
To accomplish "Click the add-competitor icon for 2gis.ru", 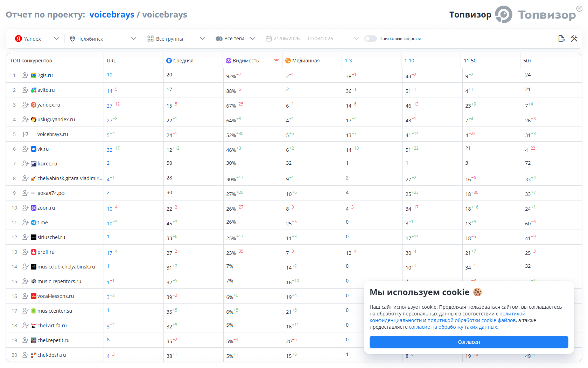I will (x=25, y=75).
